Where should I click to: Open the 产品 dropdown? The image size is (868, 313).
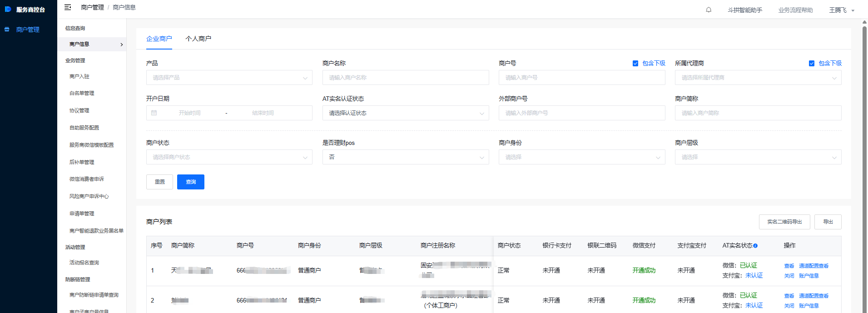(x=229, y=78)
